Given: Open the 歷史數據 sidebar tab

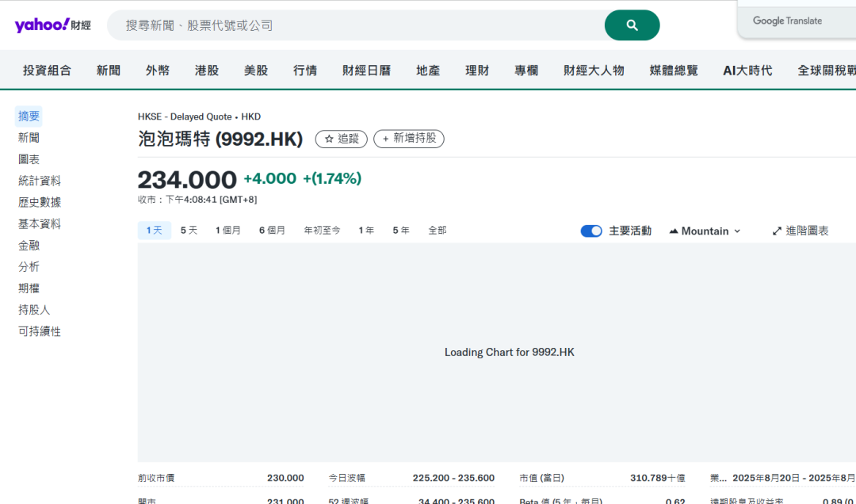Looking at the screenshot, I should pos(40,203).
